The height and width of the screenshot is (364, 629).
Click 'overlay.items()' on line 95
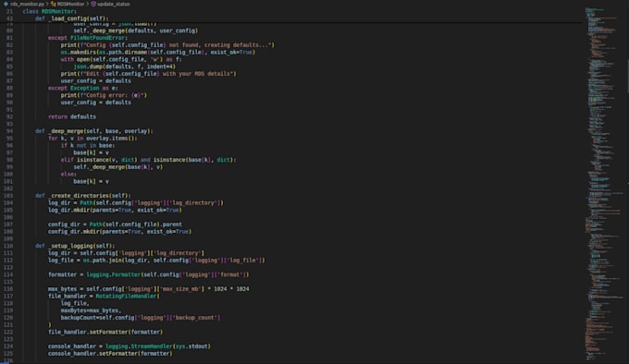coord(110,139)
